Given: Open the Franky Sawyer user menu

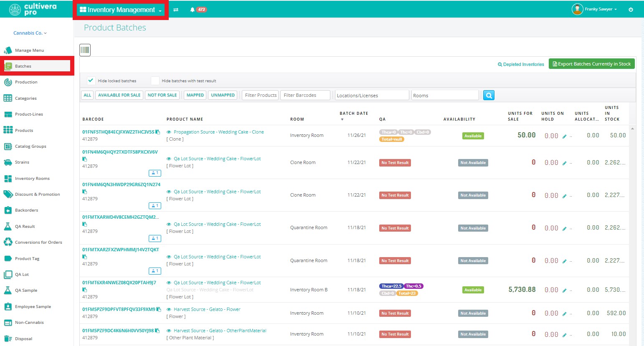Looking at the screenshot, I should coord(595,9).
